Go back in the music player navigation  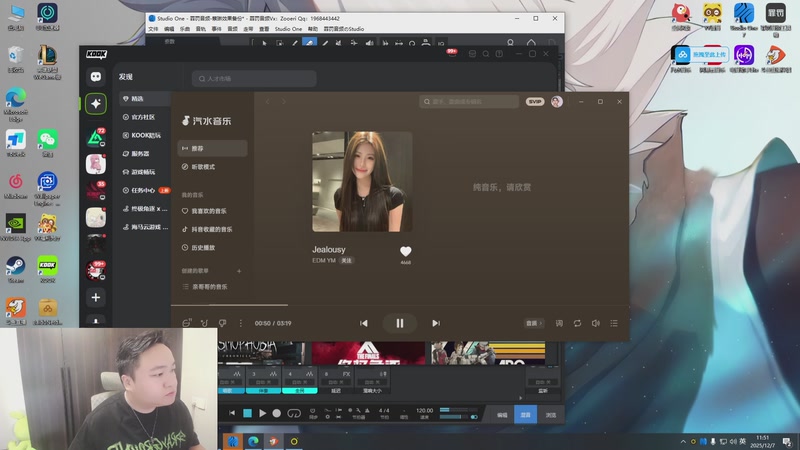tap(267, 102)
